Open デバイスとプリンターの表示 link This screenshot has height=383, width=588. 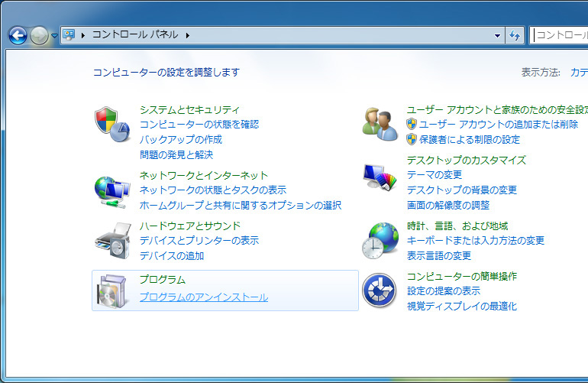coord(199,240)
